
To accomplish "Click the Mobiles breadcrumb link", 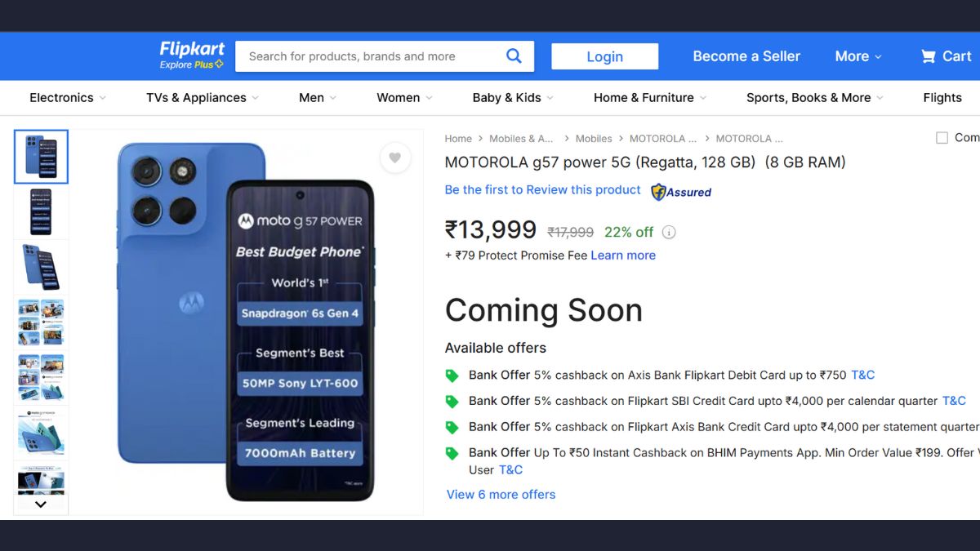I will (593, 139).
